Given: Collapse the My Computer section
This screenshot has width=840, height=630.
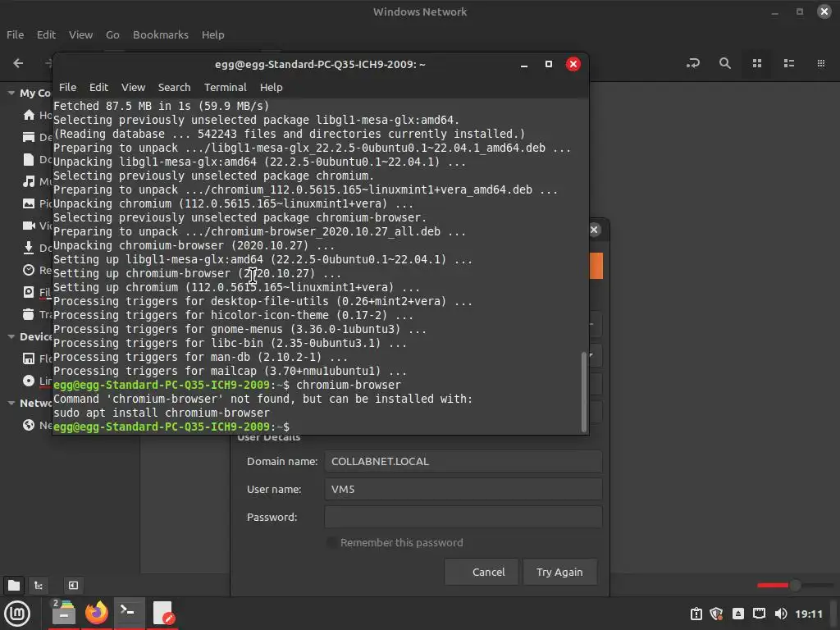Looking at the screenshot, I should click(x=11, y=93).
